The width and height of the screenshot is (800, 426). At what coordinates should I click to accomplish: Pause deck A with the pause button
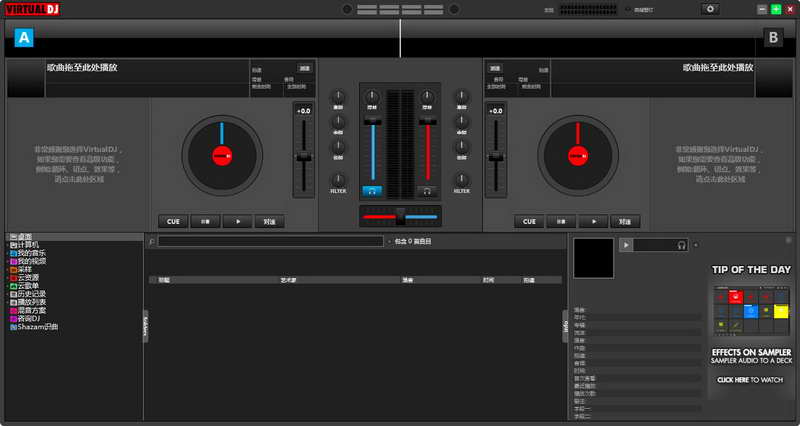[x=205, y=221]
